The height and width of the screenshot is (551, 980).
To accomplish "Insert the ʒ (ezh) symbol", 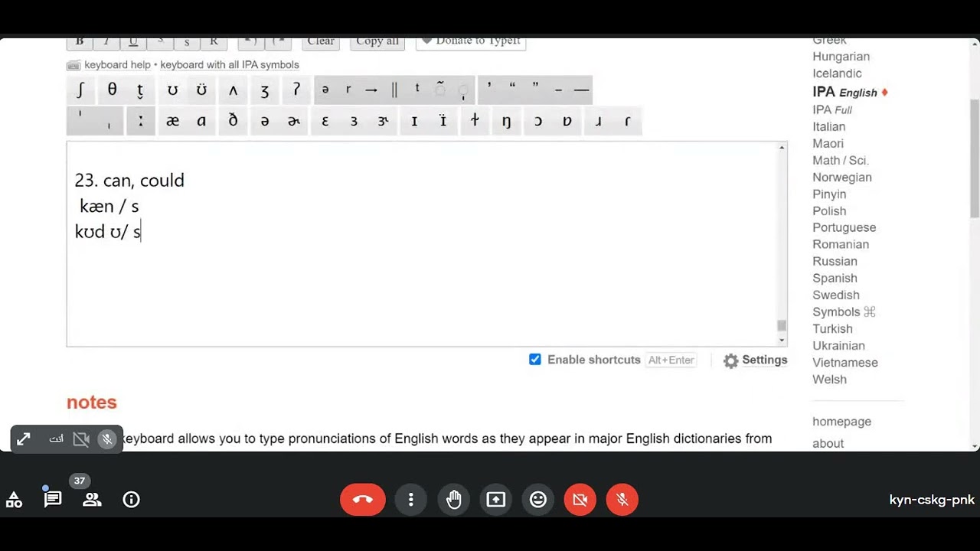I will click(x=265, y=90).
